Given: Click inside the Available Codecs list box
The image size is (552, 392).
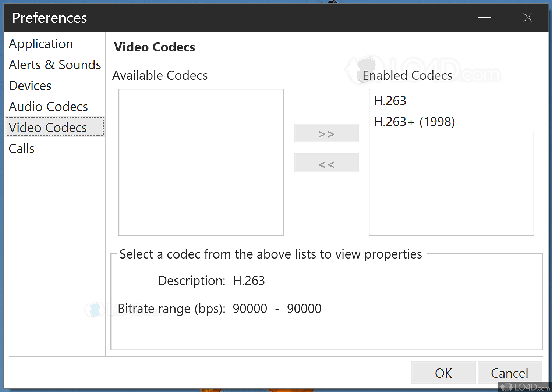Looking at the screenshot, I should [201, 162].
